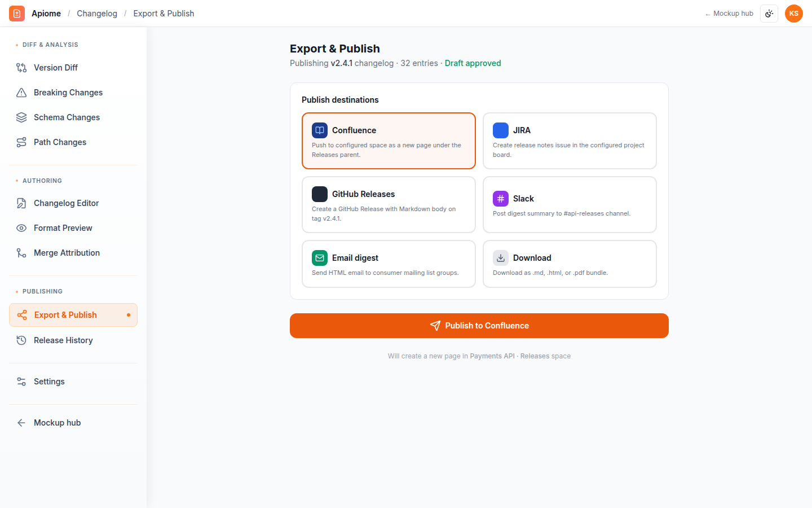The width and height of the screenshot is (812, 508).
Task: Pick Slack as publish destination
Action: (570, 204)
